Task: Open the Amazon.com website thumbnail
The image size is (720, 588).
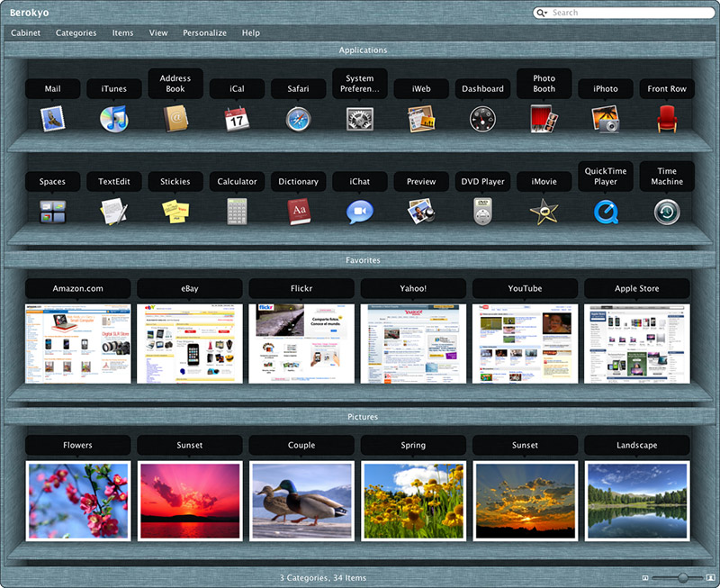Action: (x=78, y=344)
